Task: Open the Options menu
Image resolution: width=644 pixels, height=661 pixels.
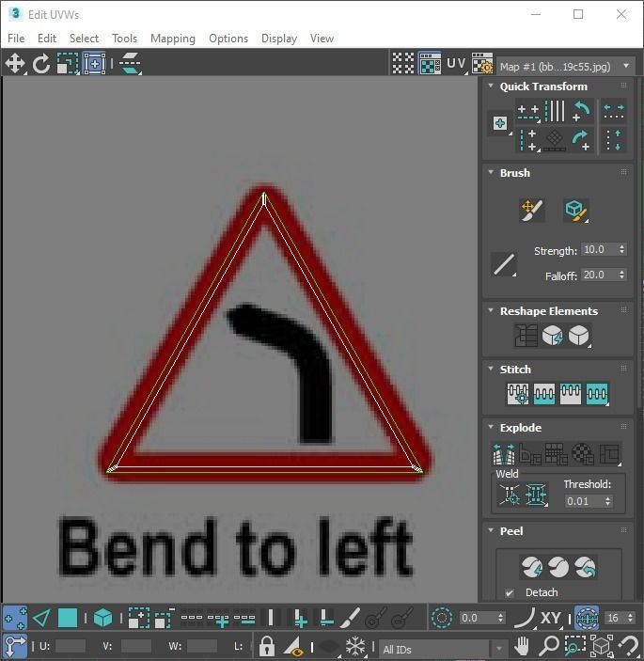Action: click(228, 39)
